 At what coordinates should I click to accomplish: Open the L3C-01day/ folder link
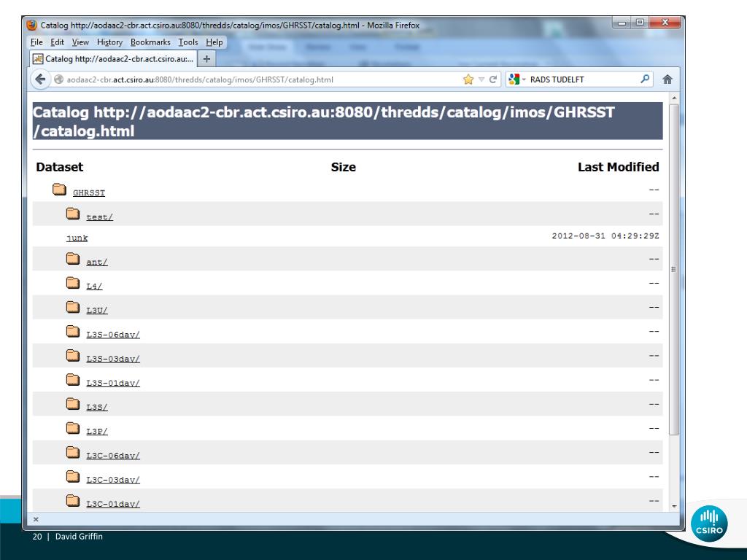click(113, 505)
